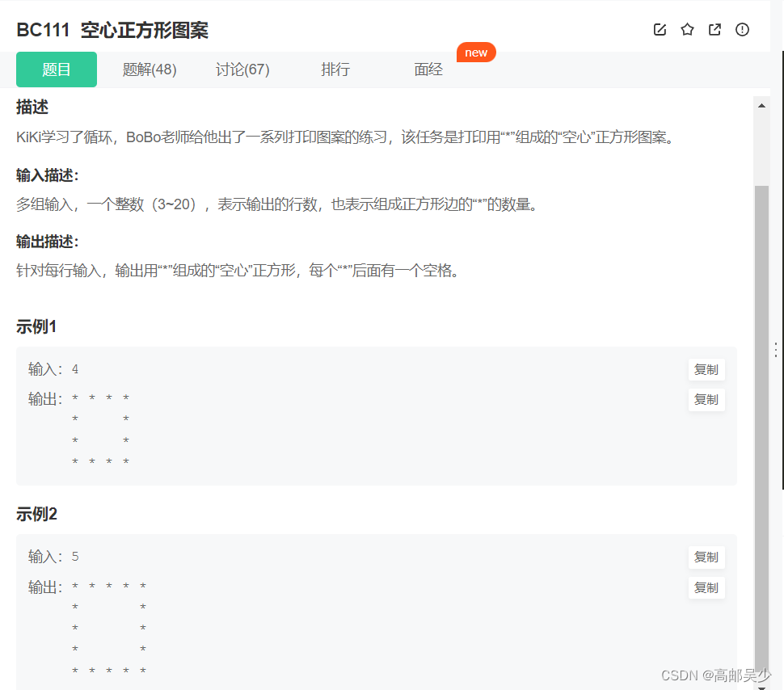Click the orange new badge
The width and height of the screenshot is (784, 690).
point(476,53)
